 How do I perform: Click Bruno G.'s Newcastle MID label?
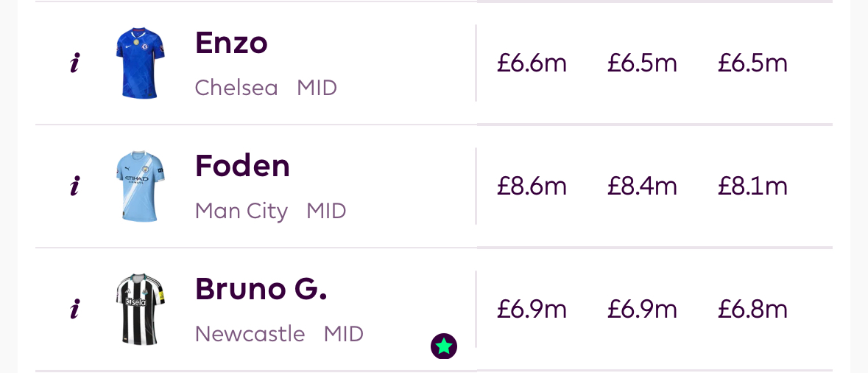279,335
